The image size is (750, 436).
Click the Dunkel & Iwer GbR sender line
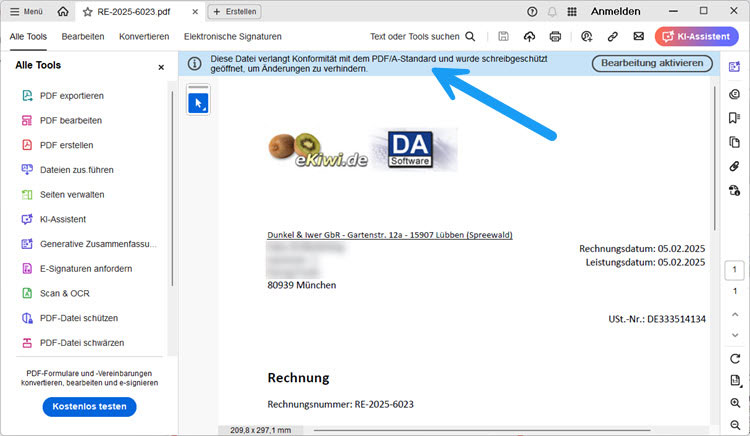(x=389, y=235)
